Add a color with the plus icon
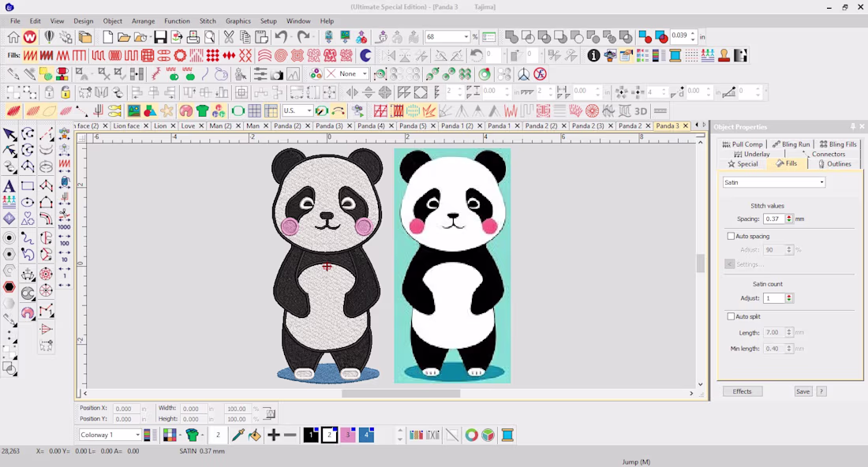 (274, 435)
